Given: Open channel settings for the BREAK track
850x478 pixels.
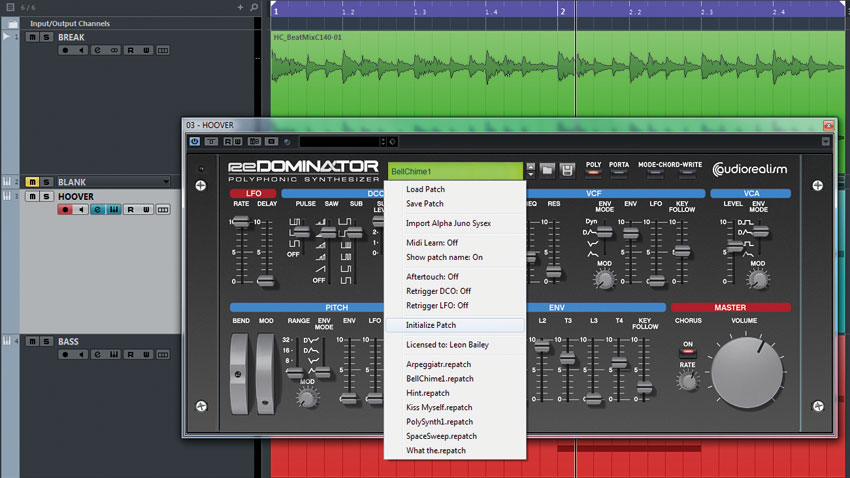Looking at the screenshot, I should pyautogui.click(x=98, y=50).
